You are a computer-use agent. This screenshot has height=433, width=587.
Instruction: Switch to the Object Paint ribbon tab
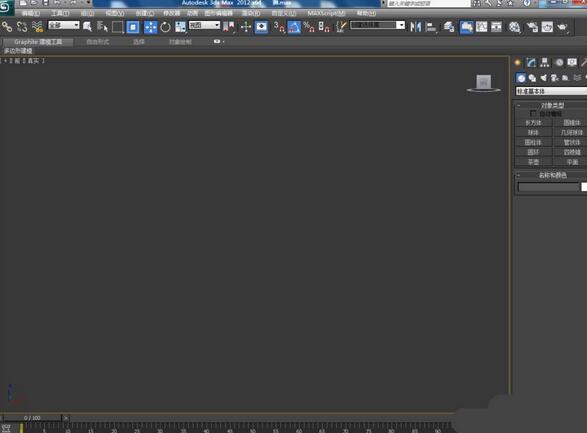(x=180, y=42)
